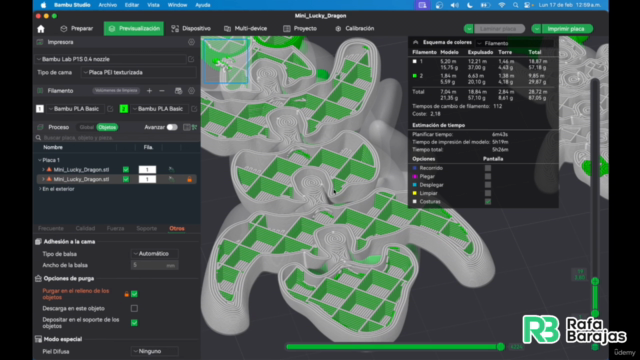Open Tipo de cama plate type dropdown
This screenshot has height=360, width=640.
click(x=139, y=72)
